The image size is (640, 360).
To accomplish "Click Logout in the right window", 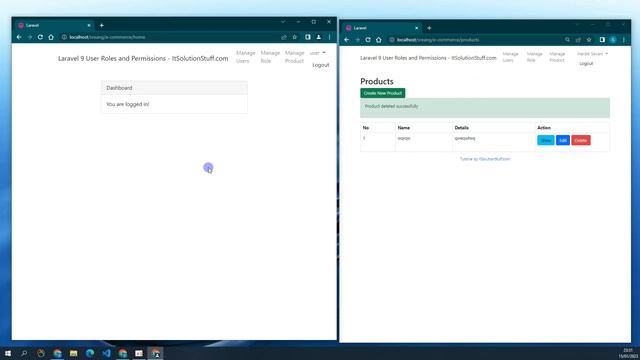I will point(586,63).
